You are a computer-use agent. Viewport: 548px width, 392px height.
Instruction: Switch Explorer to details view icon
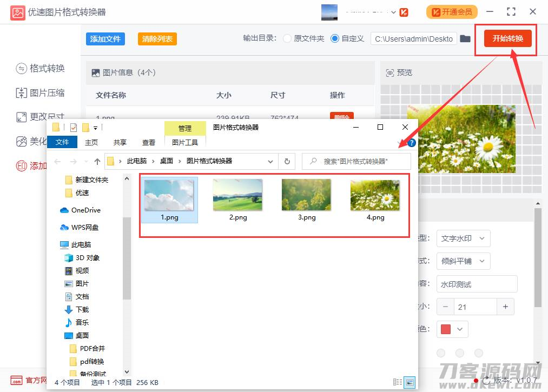(x=398, y=382)
